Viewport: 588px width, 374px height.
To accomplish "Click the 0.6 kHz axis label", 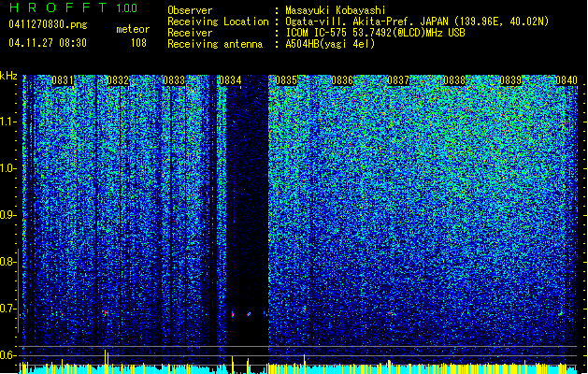I will coord(7,355).
